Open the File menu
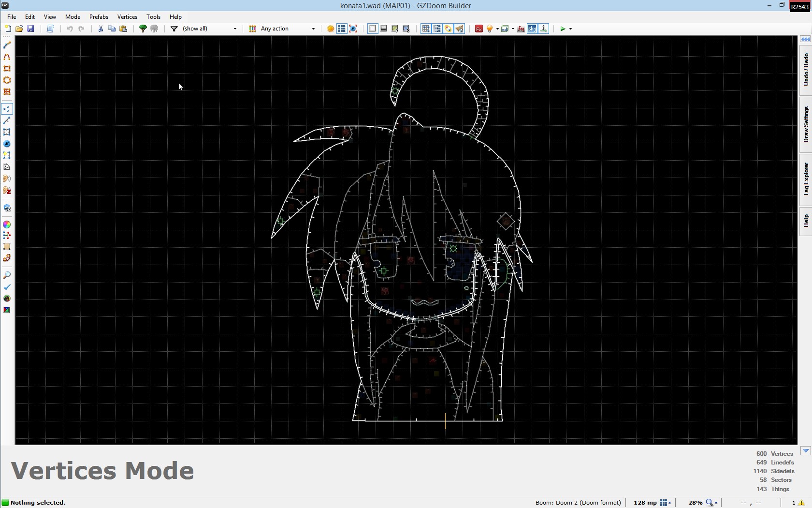This screenshot has width=812, height=508. (12, 16)
